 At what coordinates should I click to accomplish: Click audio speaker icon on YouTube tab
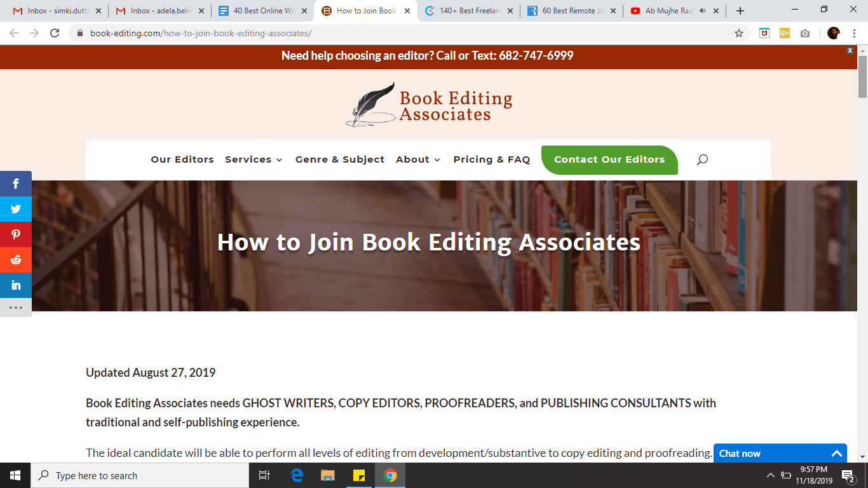coord(702,11)
